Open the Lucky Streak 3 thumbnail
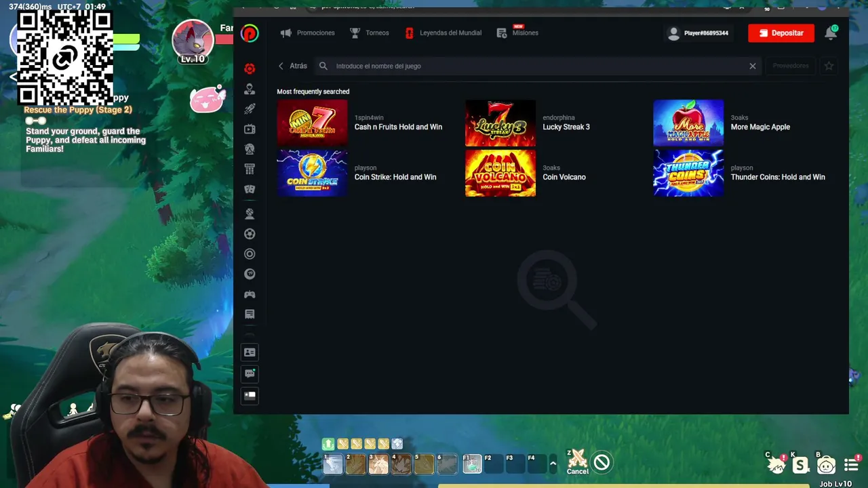868x488 pixels. pyautogui.click(x=500, y=123)
